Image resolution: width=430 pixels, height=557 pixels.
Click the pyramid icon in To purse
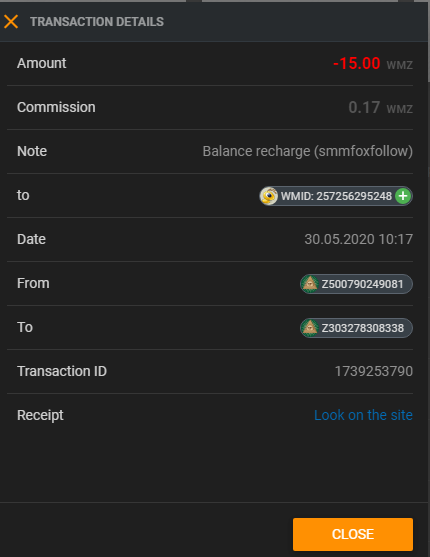(310, 328)
